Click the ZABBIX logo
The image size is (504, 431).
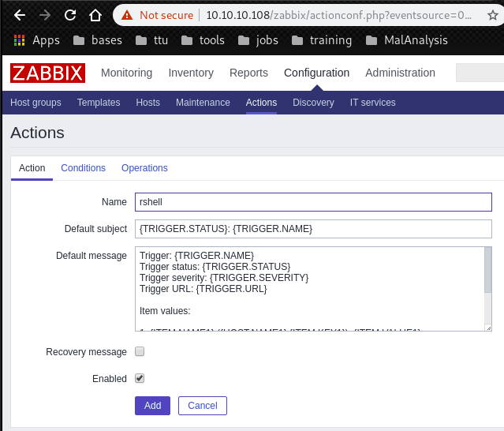tap(47, 73)
